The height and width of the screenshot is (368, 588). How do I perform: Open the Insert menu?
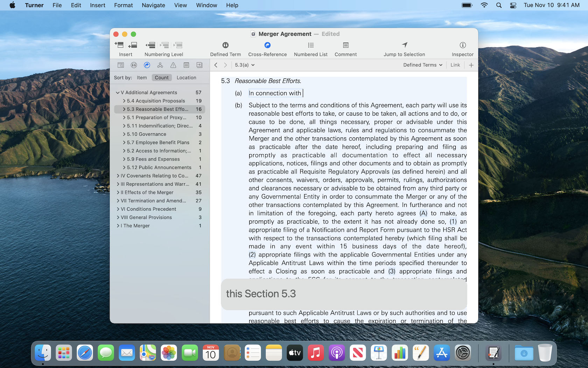98,5
